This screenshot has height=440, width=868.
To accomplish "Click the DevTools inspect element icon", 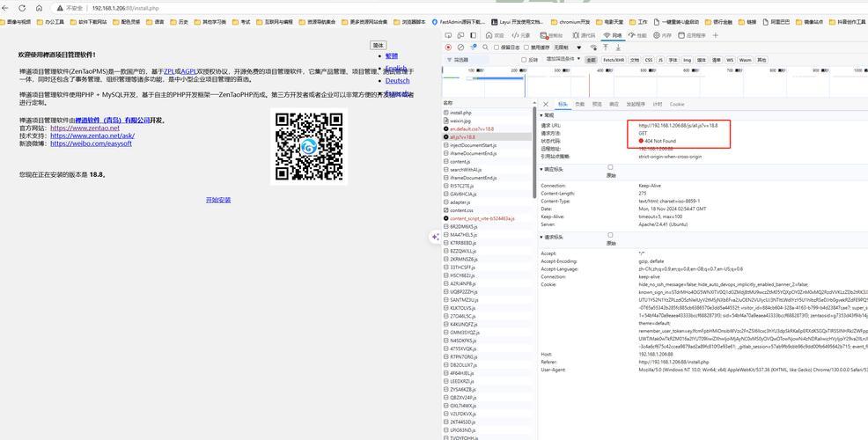I will (448, 35).
